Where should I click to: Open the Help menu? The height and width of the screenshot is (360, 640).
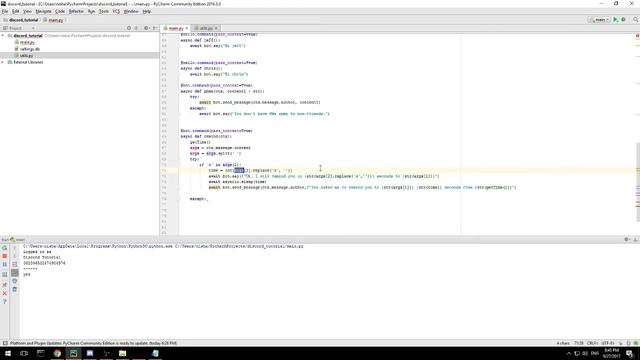point(147,11)
